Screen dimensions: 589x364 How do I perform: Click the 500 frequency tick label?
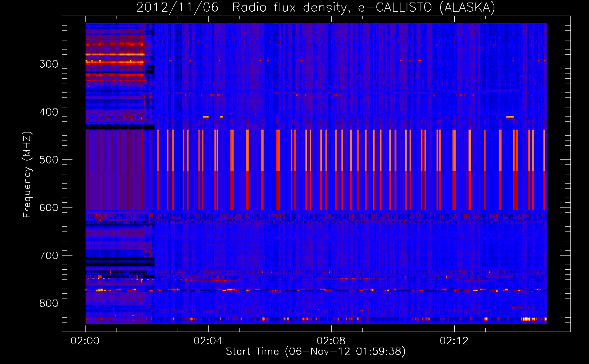pyautogui.click(x=49, y=160)
